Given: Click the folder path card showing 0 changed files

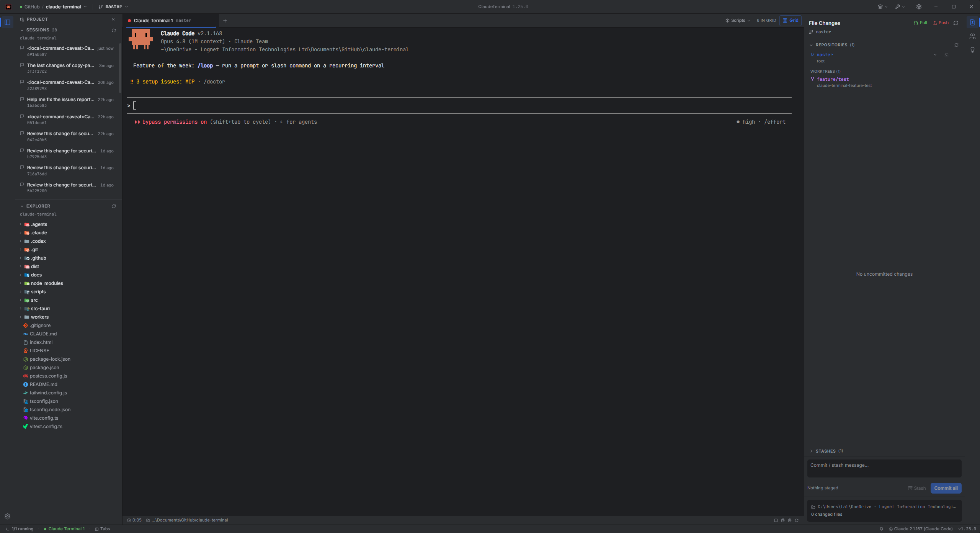Looking at the screenshot, I should (x=884, y=511).
